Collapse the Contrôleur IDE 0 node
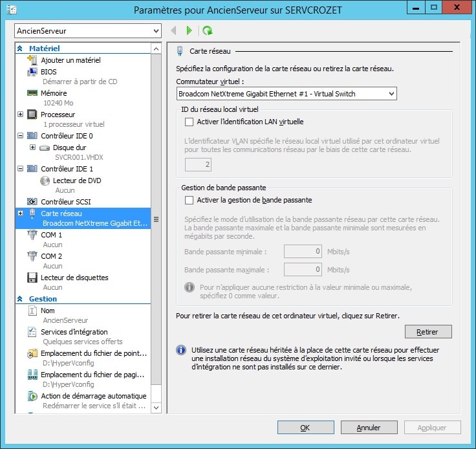 [20, 135]
